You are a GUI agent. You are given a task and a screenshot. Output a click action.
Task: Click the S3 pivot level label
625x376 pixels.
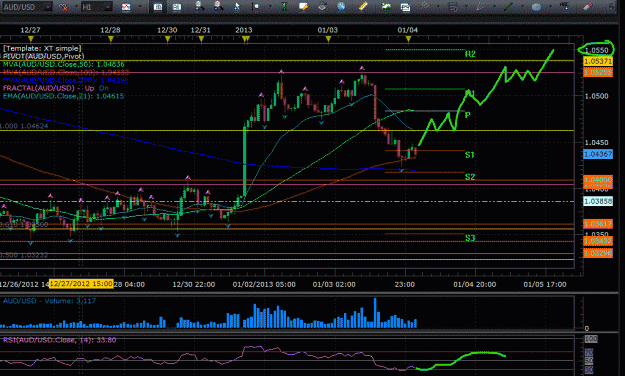[x=470, y=238]
